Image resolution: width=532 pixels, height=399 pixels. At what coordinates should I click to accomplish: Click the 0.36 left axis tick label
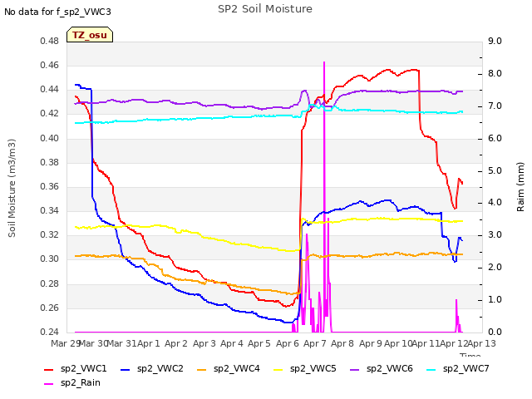[x=50, y=187]
